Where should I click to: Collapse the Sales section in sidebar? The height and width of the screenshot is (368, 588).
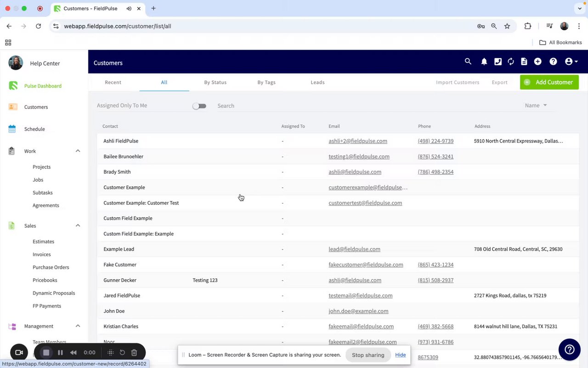tap(78, 225)
